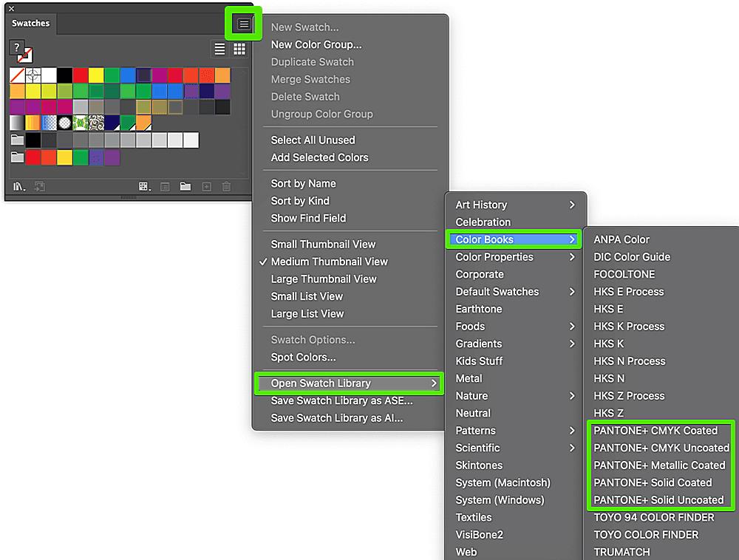Open the Swatches panel hamburger menu
739x560 pixels.
coord(244,24)
